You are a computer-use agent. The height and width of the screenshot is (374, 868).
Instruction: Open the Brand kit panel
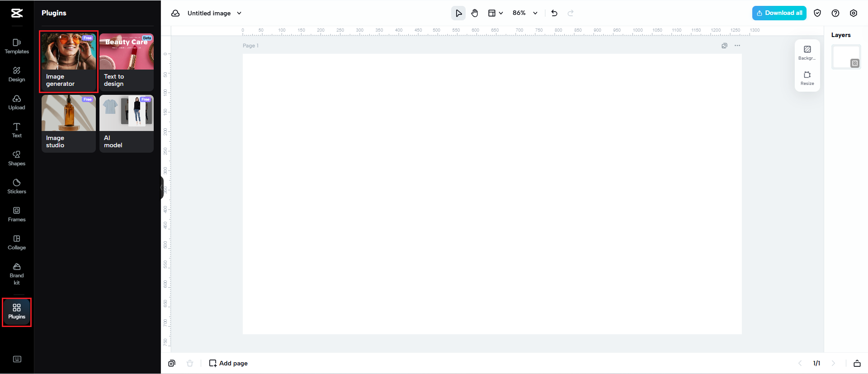(x=17, y=274)
